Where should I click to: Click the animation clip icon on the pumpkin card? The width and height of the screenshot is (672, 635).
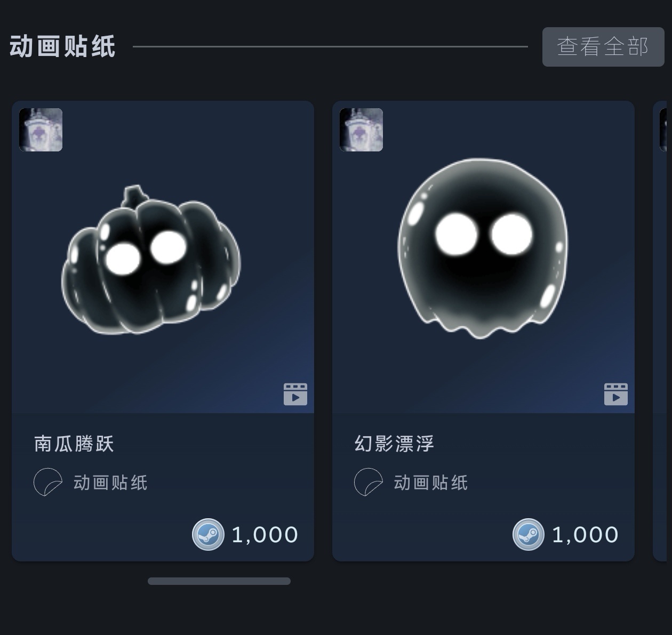(x=295, y=394)
